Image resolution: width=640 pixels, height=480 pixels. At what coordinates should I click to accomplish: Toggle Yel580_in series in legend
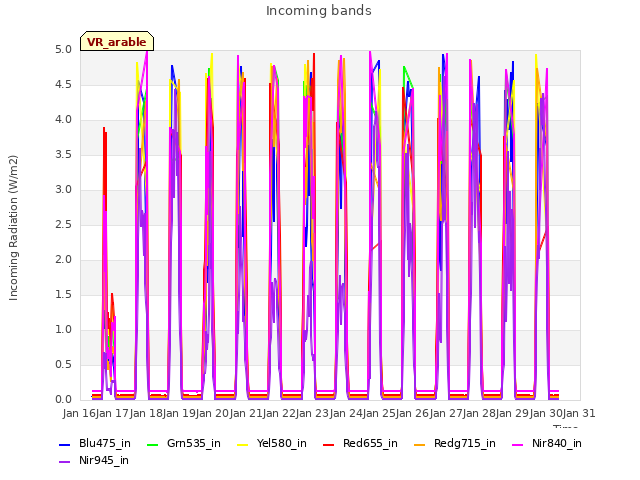[272, 444]
